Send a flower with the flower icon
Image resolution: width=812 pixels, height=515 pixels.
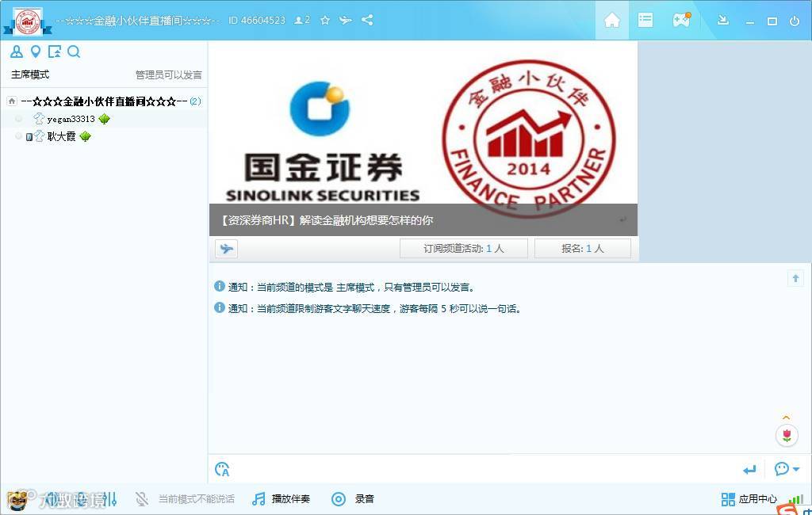click(787, 435)
